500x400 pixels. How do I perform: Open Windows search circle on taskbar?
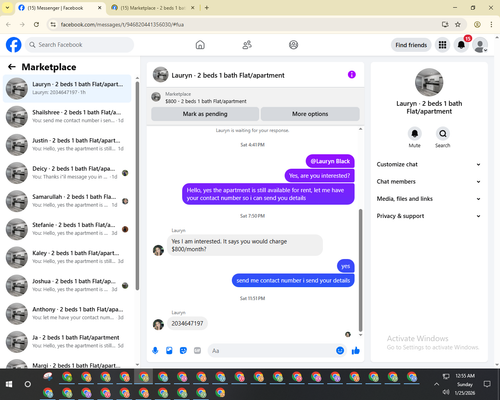click(28, 384)
